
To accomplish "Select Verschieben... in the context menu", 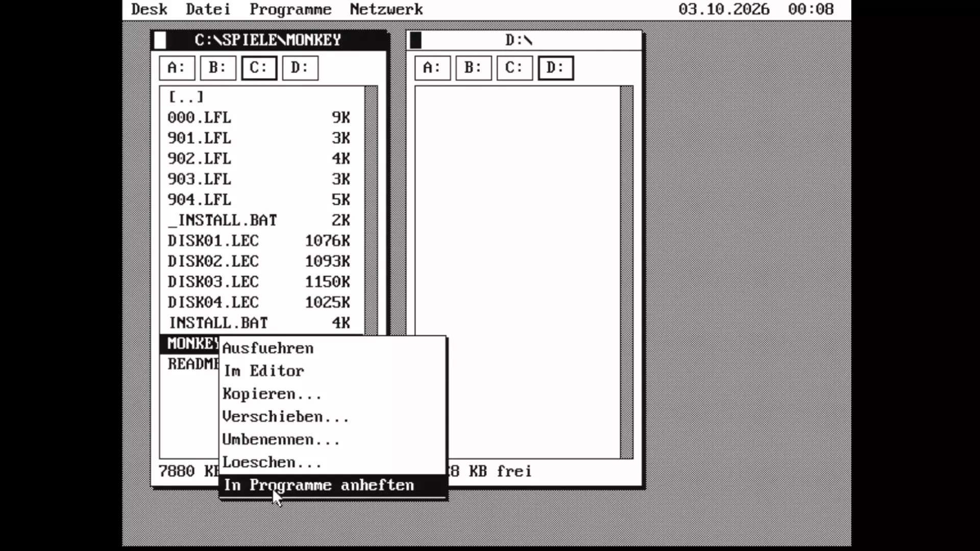I will [x=333, y=417].
